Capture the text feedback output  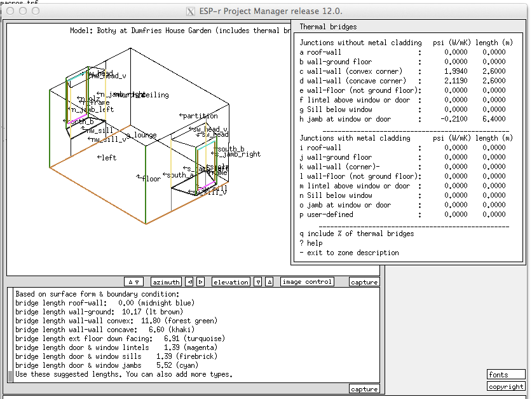[x=364, y=389]
